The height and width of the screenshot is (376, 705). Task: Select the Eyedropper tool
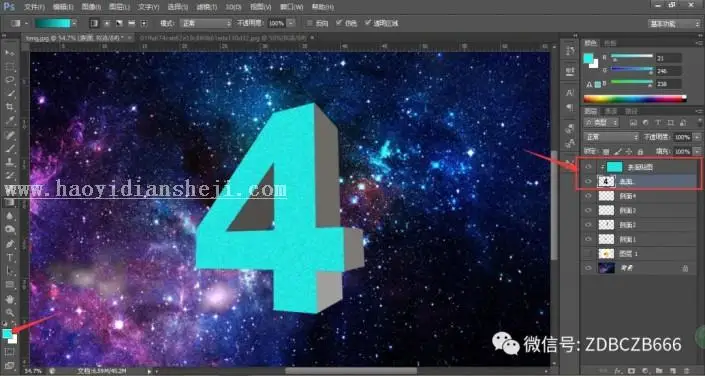click(9, 121)
